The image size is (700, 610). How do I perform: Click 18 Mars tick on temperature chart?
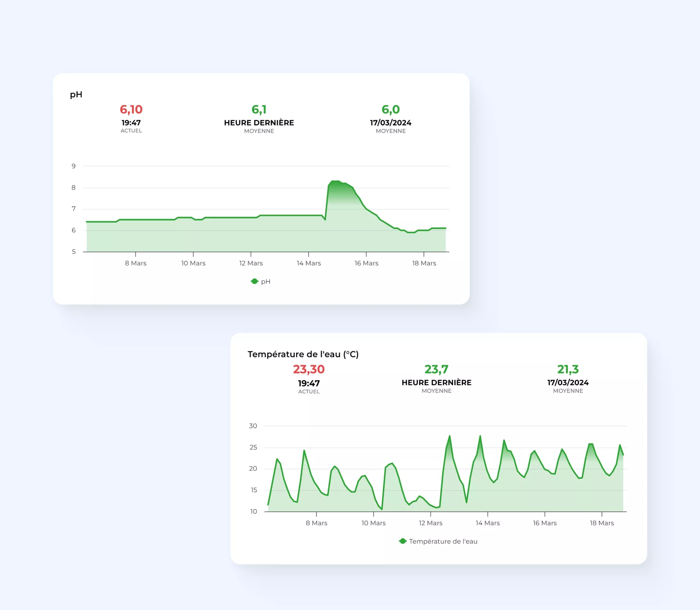point(602,523)
